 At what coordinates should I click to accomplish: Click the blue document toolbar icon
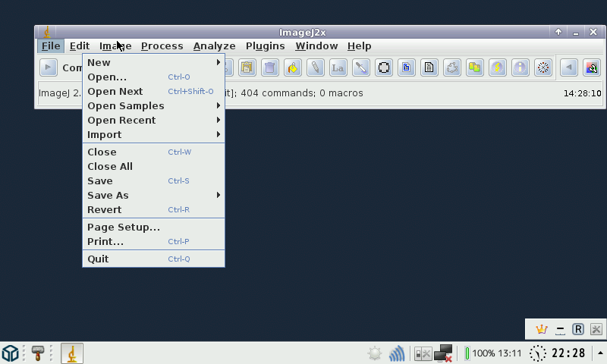coord(407,67)
